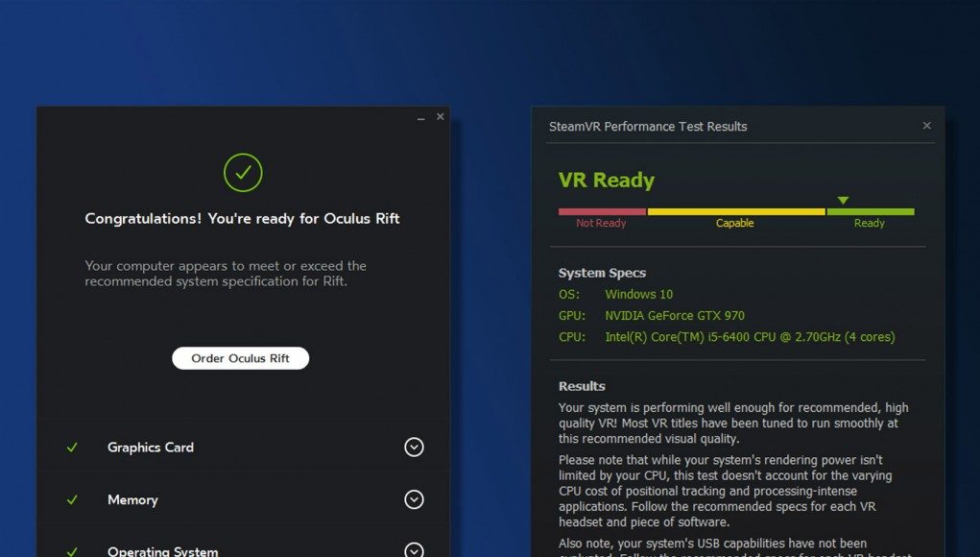Viewport: 980px width, 557px height.
Task: Click the checkmark beside Memory
Action: [72, 499]
